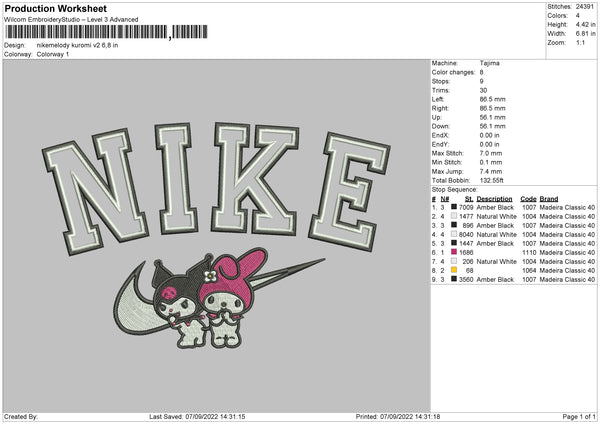Viewport: 600px width, 424px height.
Task: Select the yellow swatch in stop row 8
Action: tap(454, 270)
